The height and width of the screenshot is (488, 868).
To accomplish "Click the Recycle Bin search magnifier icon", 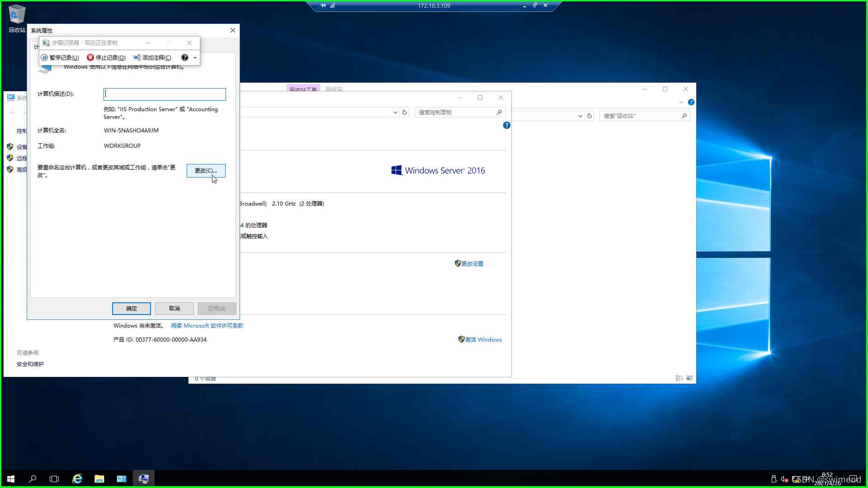I will (x=684, y=116).
